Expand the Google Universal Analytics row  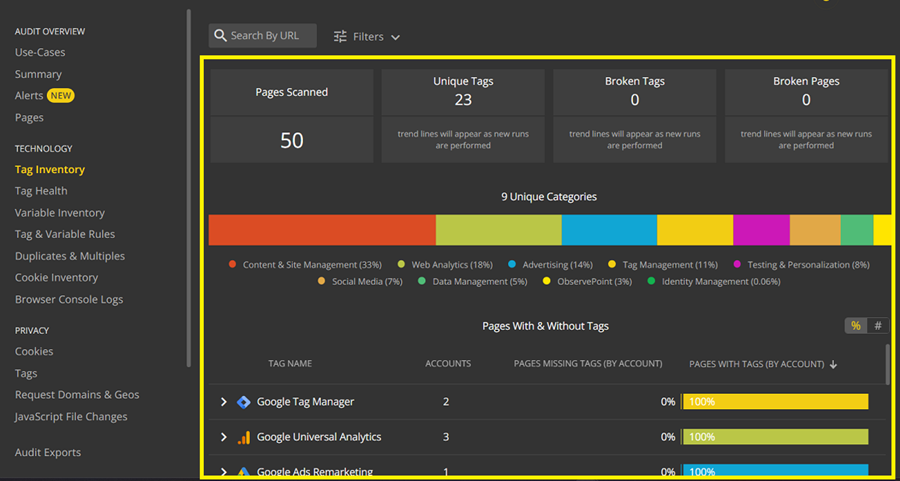click(224, 437)
